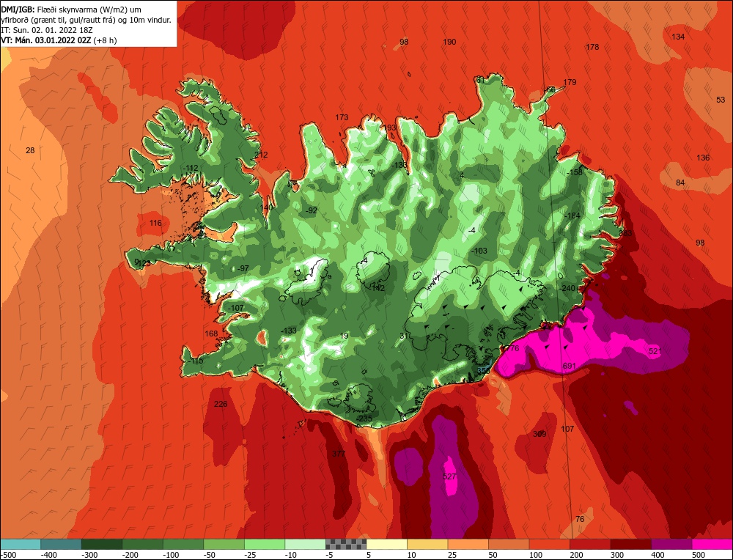Select the value 134 at the top right
Screen dimensions: 733x560
[x=678, y=37]
